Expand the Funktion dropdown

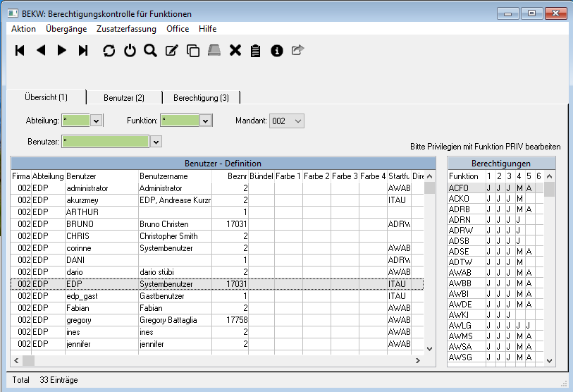coord(205,121)
